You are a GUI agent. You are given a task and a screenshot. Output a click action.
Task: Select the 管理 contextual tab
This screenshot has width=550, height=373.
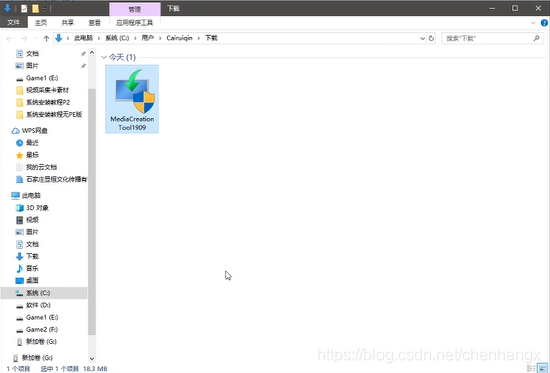pyautogui.click(x=135, y=9)
